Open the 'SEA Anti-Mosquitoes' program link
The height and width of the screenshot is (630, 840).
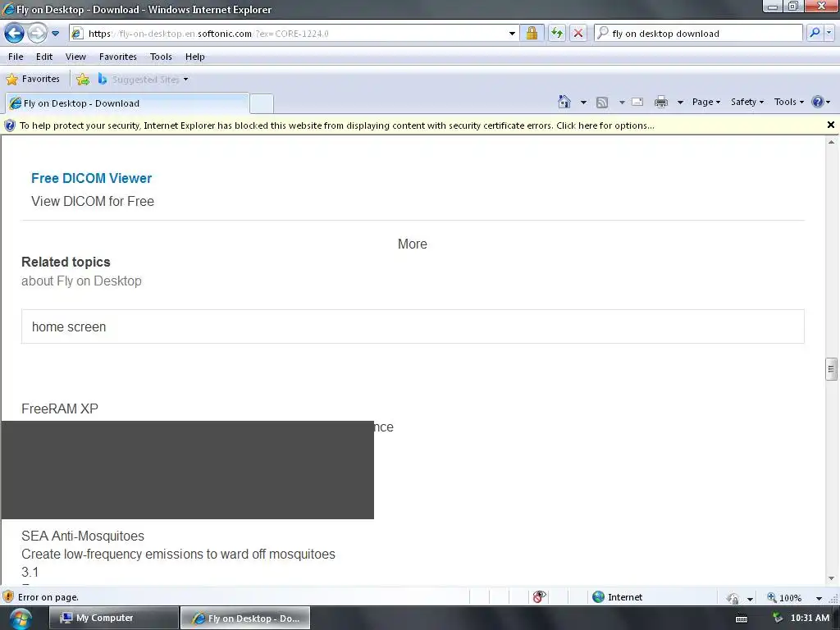tap(83, 536)
